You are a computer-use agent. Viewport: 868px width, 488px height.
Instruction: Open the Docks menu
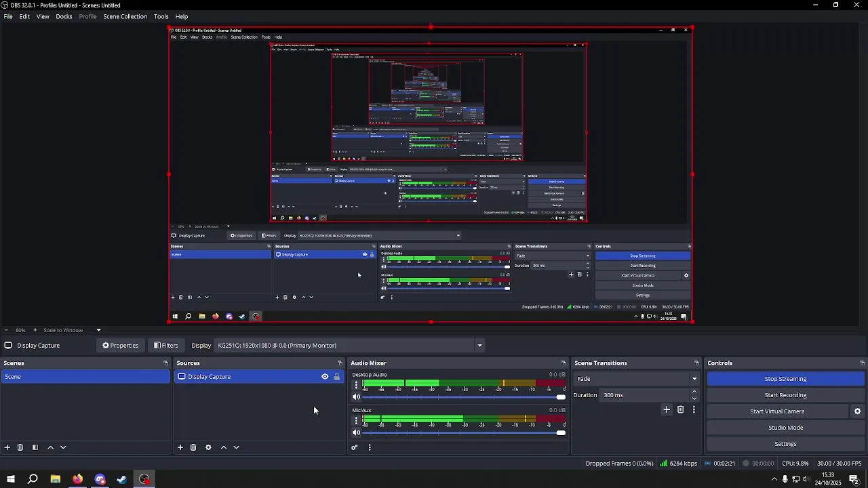64,16
